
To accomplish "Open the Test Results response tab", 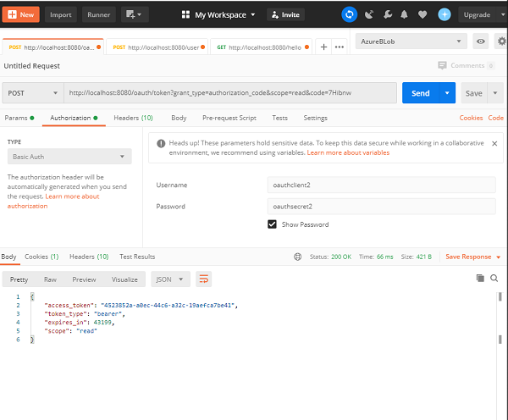I will pyautogui.click(x=137, y=256).
